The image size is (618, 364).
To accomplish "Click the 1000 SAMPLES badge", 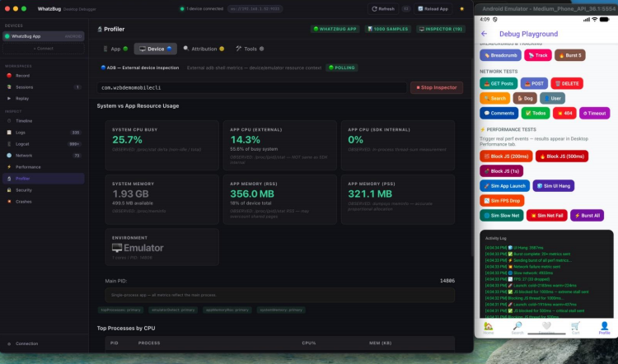I will pyautogui.click(x=388, y=29).
